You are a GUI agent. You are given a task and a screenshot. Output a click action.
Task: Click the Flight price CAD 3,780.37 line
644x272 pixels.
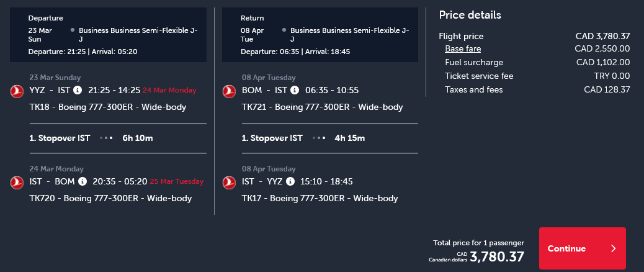click(534, 36)
